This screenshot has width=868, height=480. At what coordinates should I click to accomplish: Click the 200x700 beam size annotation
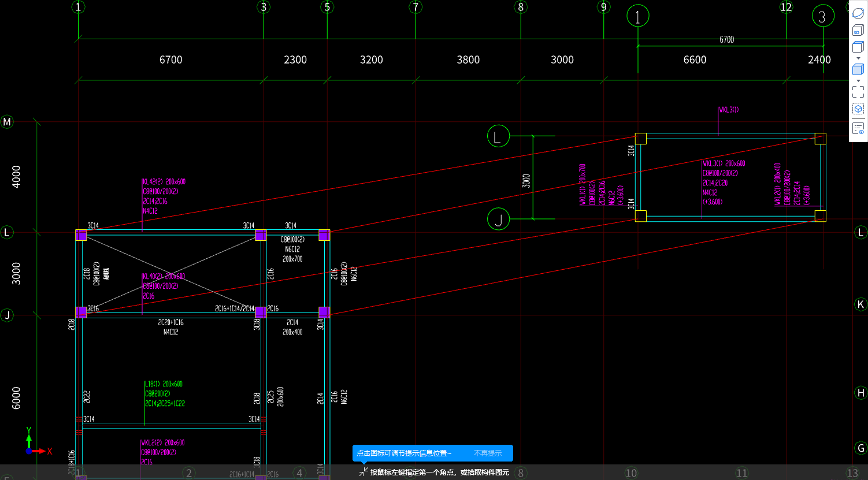pos(292,259)
